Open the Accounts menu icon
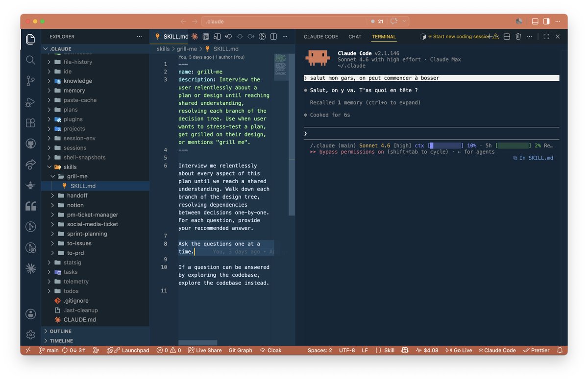 (x=30, y=314)
